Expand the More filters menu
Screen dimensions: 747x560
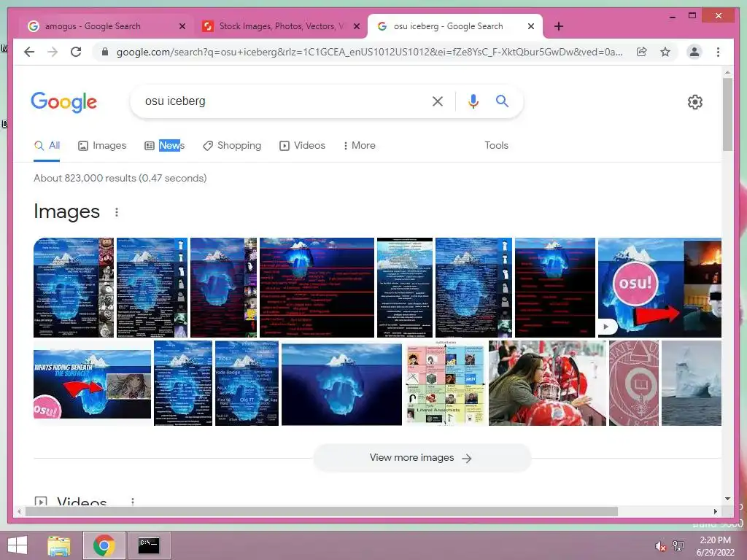click(359, 146)
